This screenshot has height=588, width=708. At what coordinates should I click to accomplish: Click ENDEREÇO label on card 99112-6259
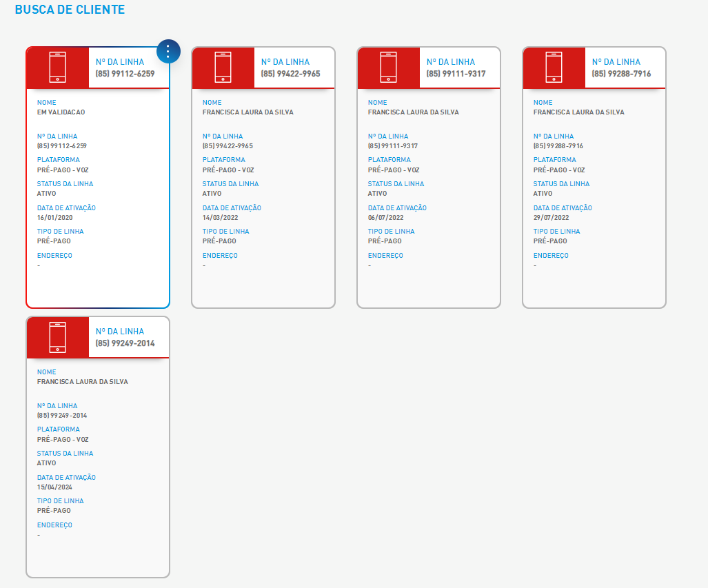pyautogui.click(x=54, y=256)
